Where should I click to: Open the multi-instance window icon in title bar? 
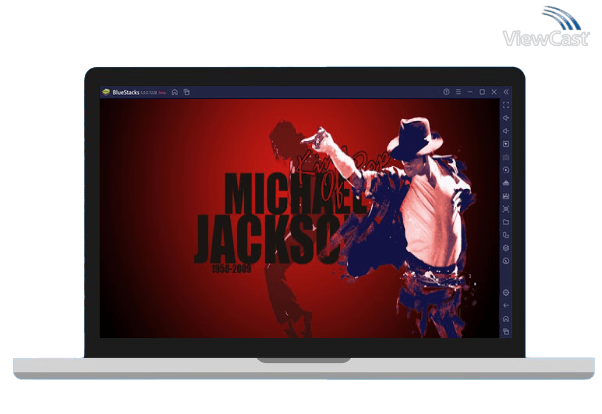[x=187, y=92]
